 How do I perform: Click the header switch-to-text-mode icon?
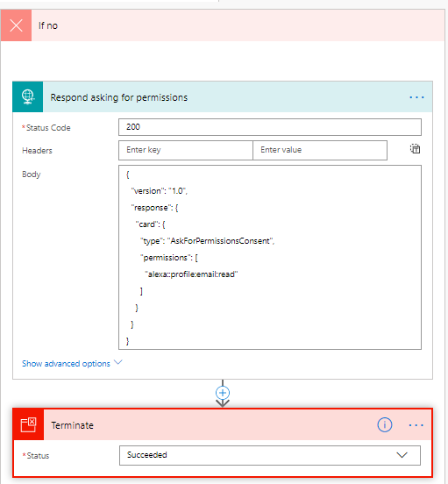pos(415,149)
